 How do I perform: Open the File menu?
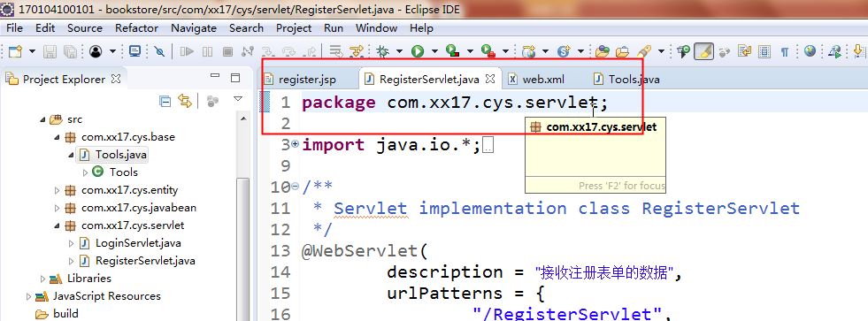(14, 28)
